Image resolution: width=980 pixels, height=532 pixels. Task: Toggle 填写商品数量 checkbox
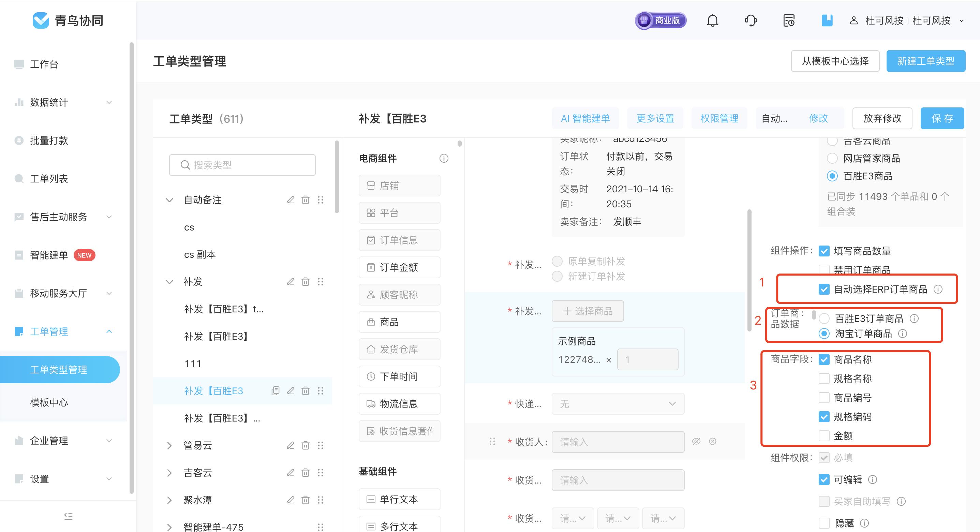824,251
